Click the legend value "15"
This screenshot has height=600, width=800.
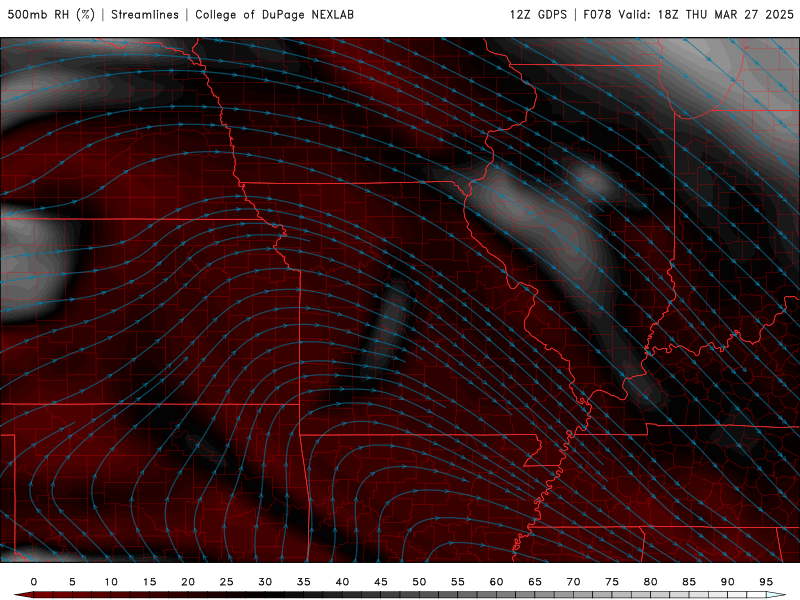click(149, 582)
